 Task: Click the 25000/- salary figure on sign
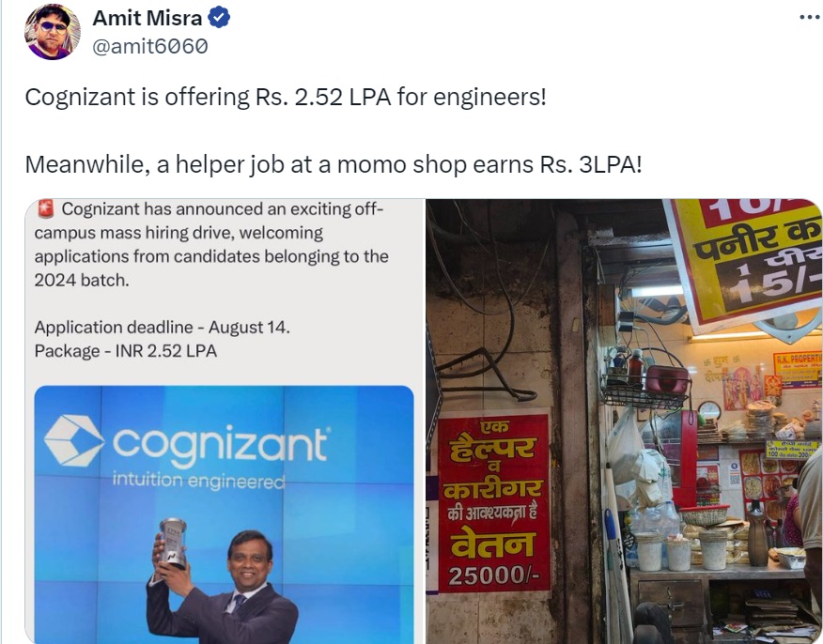point(493,575)
